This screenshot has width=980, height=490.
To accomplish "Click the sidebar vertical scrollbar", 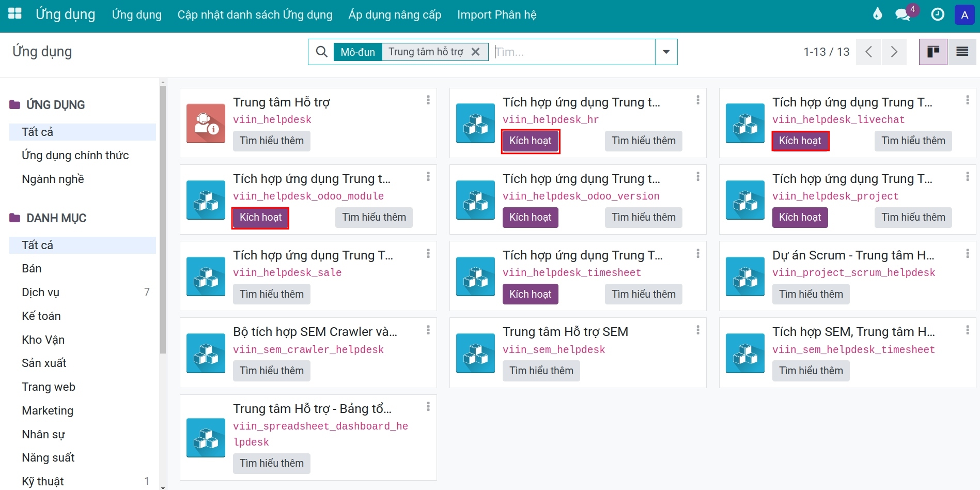I will click(x=163, y=220).
